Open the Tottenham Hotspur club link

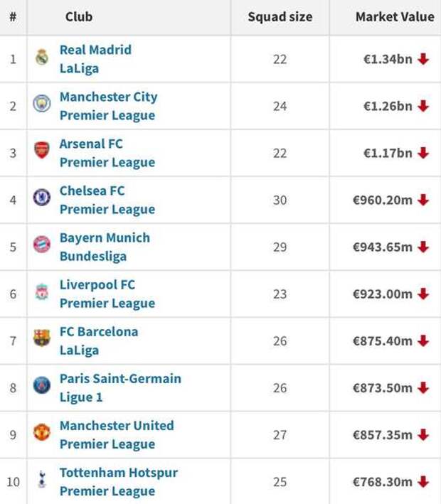[119, 473]
